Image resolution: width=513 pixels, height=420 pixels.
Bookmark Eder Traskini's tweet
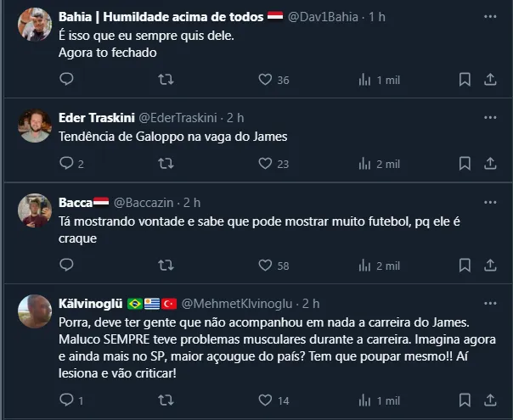[465, 164]
